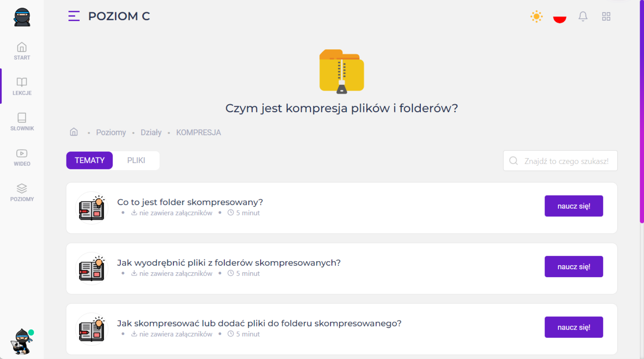
Task: Open the SŁOWNIK dictionary in sidebar
Action: [22, 122]
